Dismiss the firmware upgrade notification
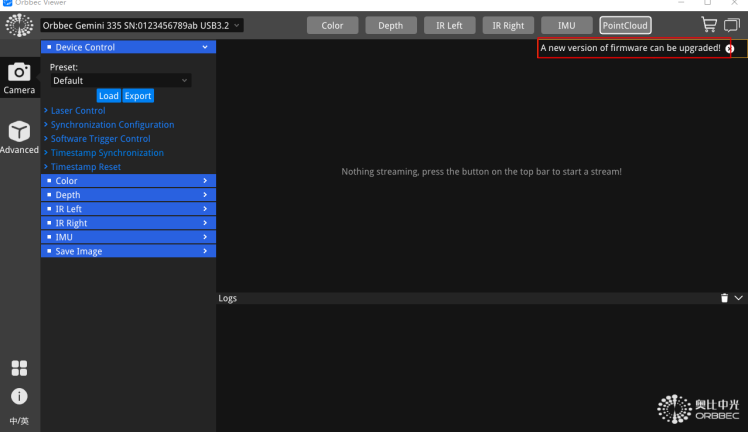Image resolution: width=748 pixels, height=432 pixels. (x=730, y=49)
